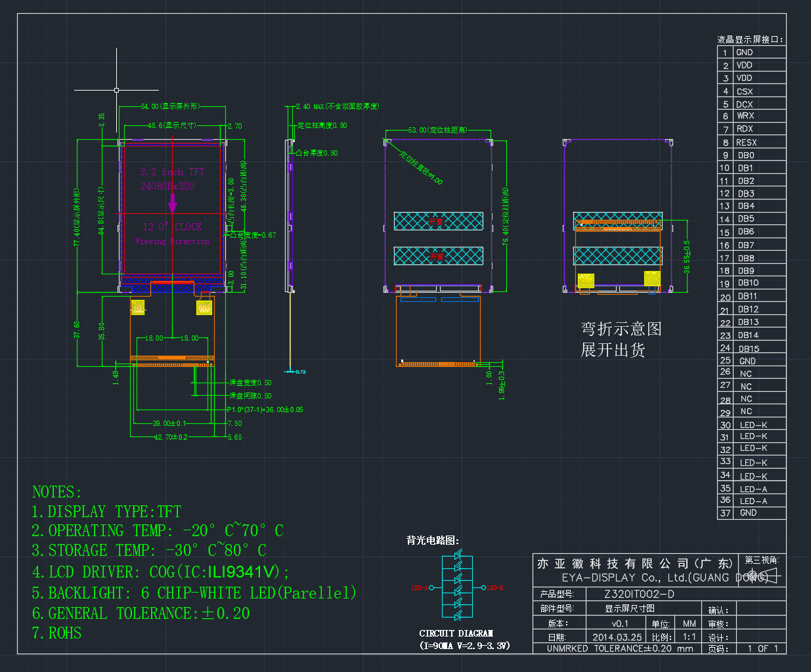Screen dimensions: 811x672
Task: Select the CIRCUIT DIAGRAM caption
Action: pos(456,633)
